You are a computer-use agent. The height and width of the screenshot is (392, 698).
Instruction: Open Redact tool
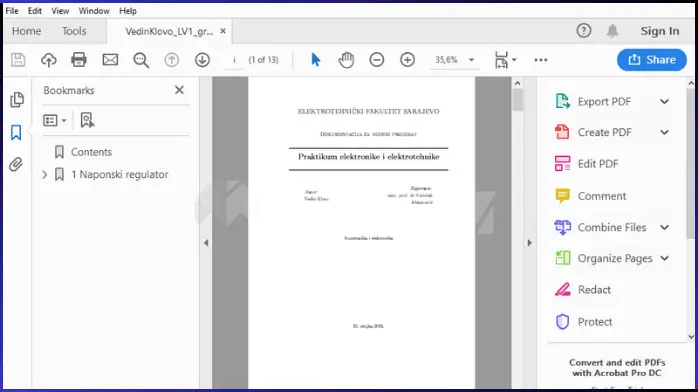[x=594, y=290]
